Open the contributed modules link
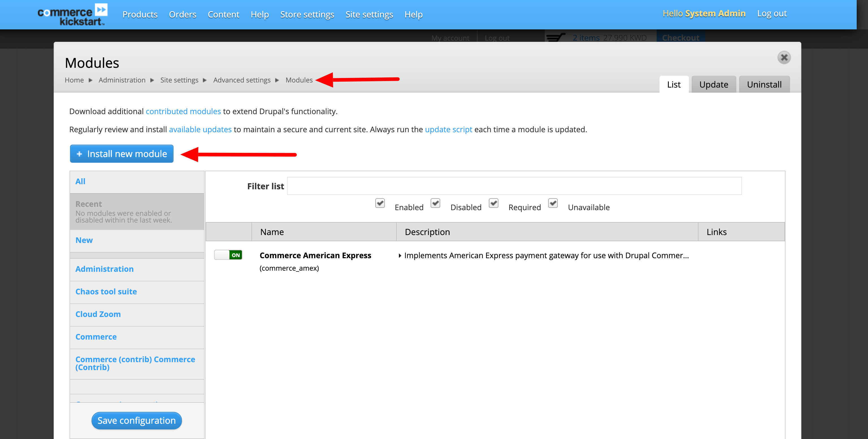 (183, 111)
